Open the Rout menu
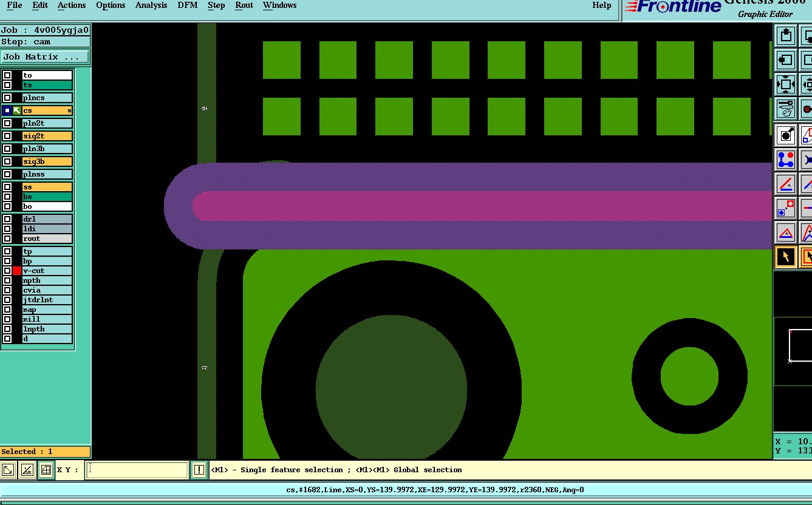Screen dimensions: 812x505 click(x=244, y=5)
